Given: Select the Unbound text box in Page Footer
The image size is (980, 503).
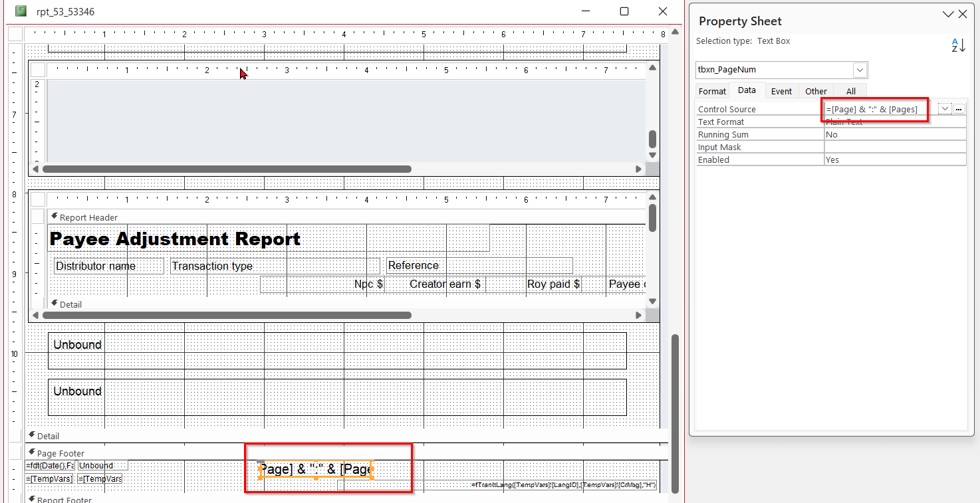Looking at the screenshot, I should (103, 465).
